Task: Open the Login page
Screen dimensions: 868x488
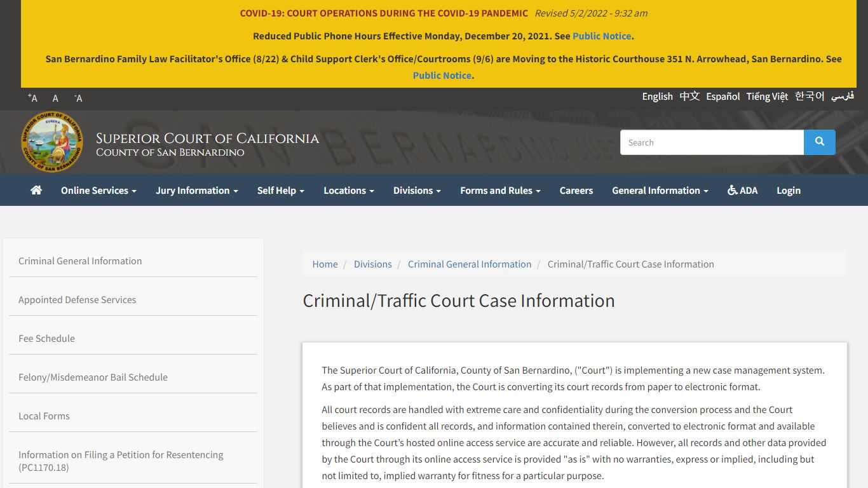Action: pyautogui.click(x=788, y=190)
